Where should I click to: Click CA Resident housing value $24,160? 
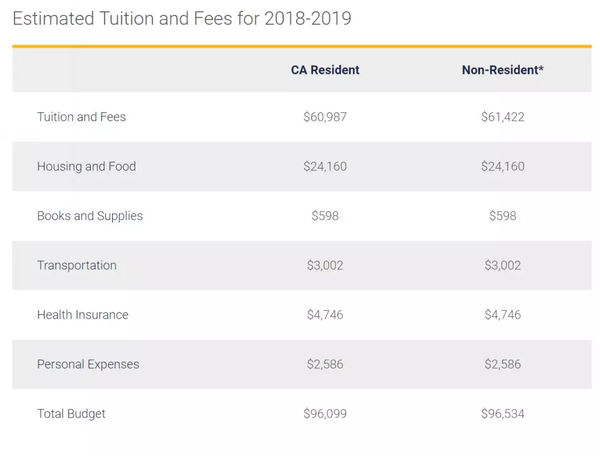tap(325, 166)
